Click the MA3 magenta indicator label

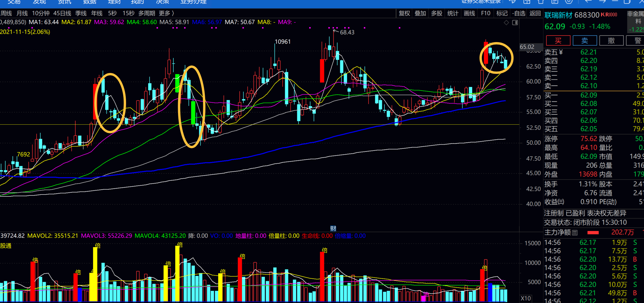(x=109, y=22)
